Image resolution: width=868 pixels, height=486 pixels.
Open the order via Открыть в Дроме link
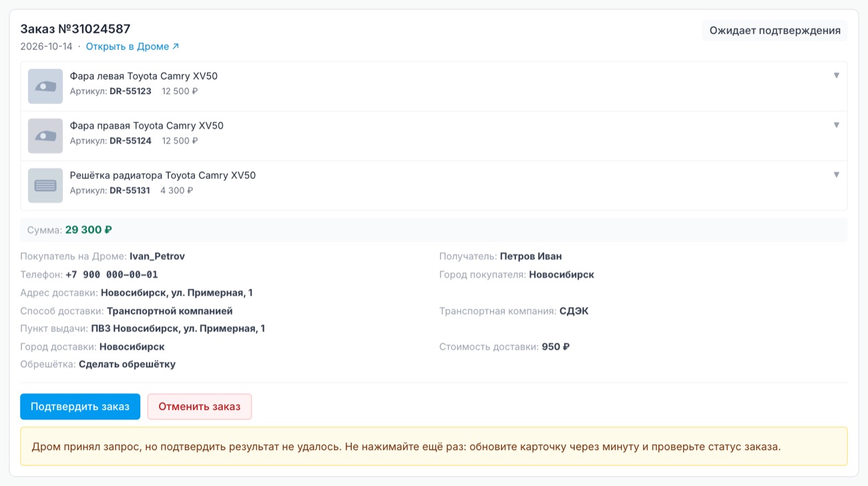point(132,47)
